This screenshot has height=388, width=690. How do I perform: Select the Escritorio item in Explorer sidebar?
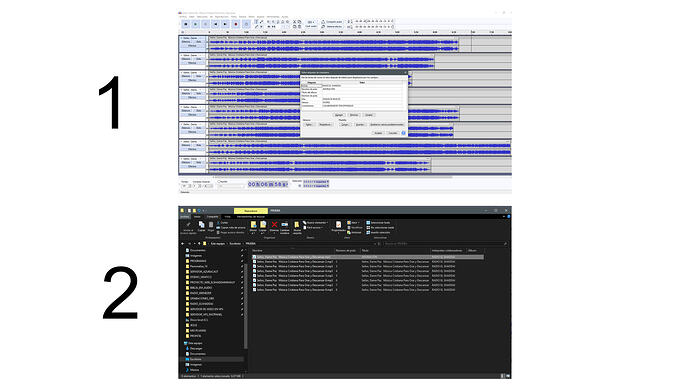tap(195, 359)
